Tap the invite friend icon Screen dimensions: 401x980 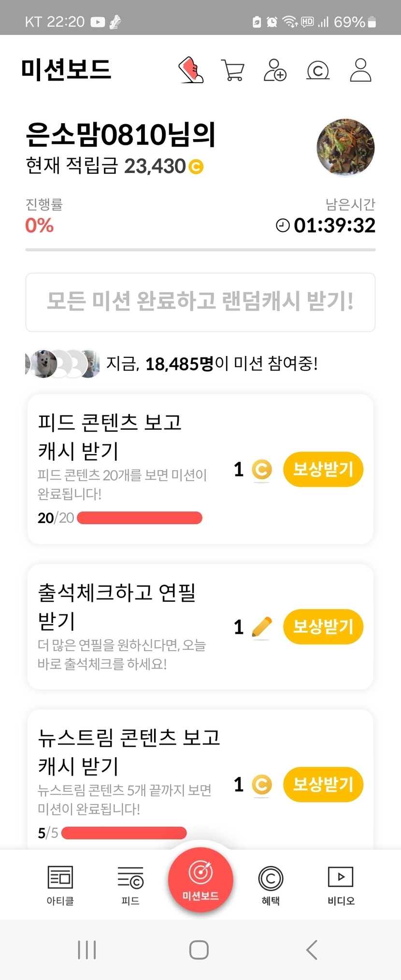click(x=275, y=71)
